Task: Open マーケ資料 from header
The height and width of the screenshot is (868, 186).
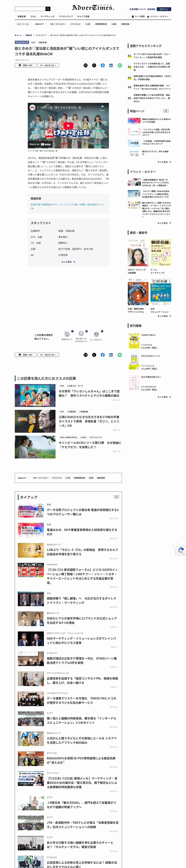Action: point(138,16)
